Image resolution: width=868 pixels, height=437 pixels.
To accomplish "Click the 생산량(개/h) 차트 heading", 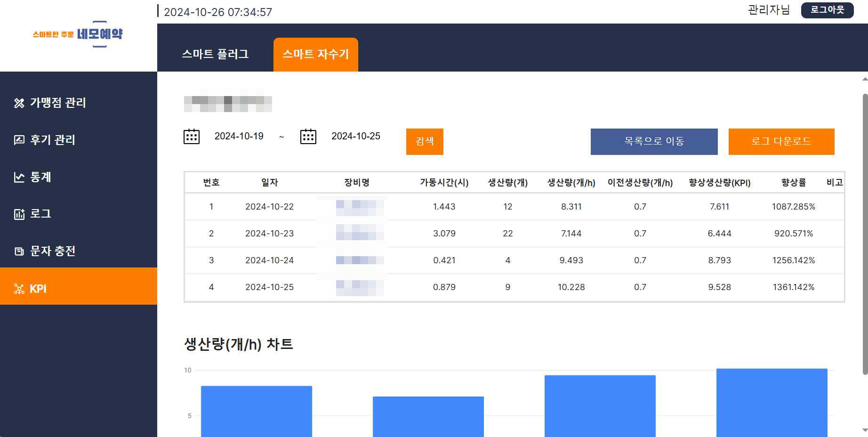I will click(x=239, y=344).
